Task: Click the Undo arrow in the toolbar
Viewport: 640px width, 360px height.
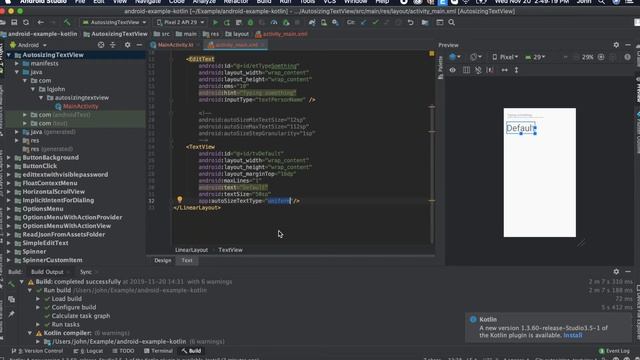Action: pos(411,22)
